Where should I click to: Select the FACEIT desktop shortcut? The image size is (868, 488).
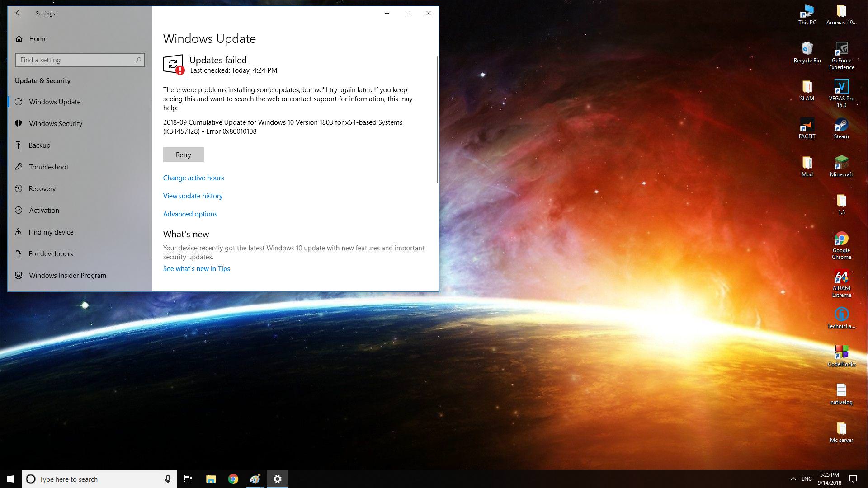tap(807, 128)
